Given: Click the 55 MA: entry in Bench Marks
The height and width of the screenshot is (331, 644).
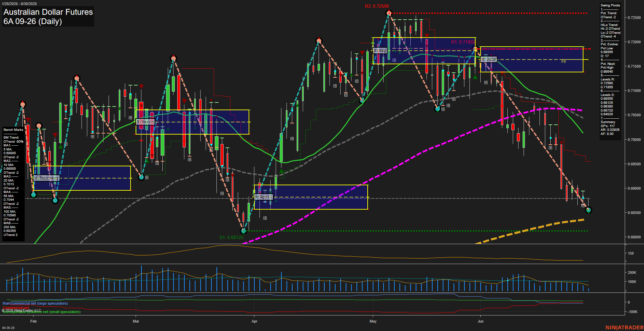Looking at the screenshot, I should 9,196.
